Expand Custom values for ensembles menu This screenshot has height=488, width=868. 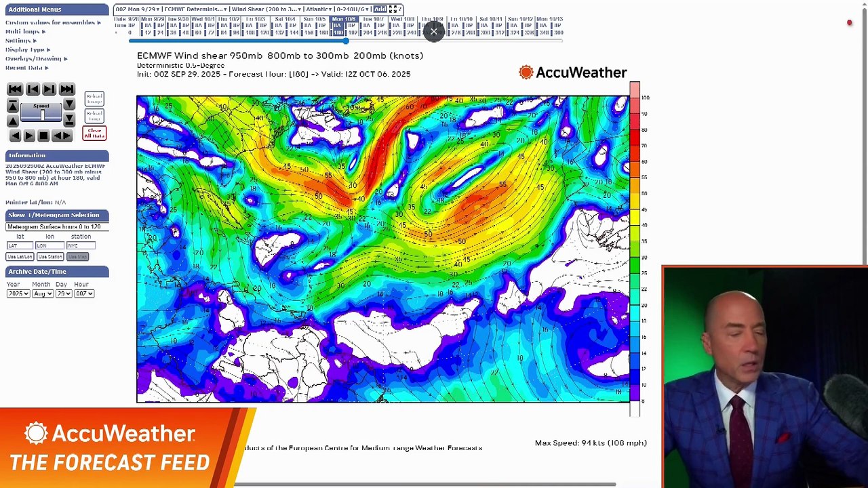pyautogui.click(x=53, y=22)
